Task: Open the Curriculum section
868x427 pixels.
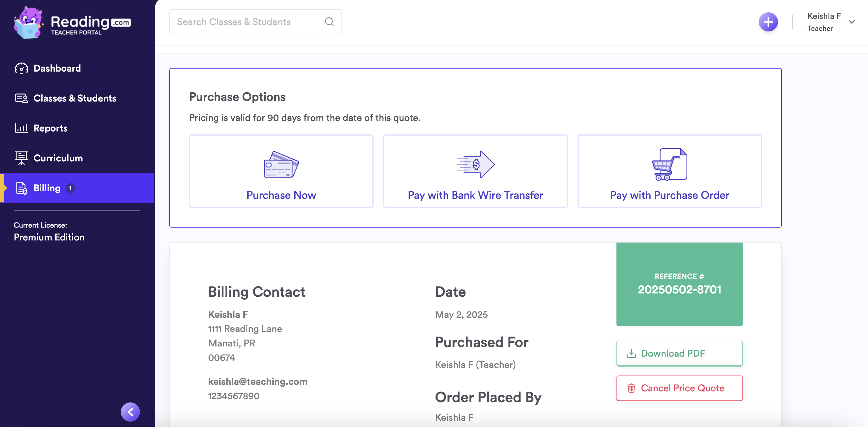Action: pyautogui.click(x=58, y=158)
